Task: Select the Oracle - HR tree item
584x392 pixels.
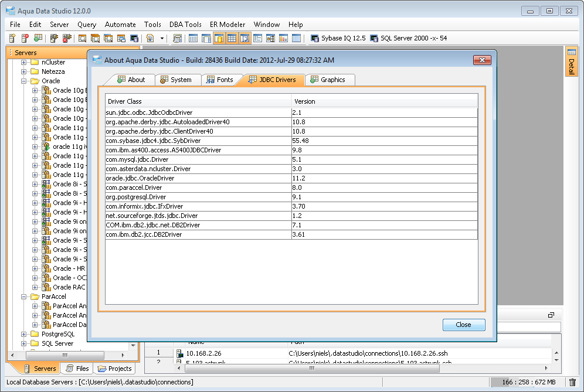Action: coord(69,268)
